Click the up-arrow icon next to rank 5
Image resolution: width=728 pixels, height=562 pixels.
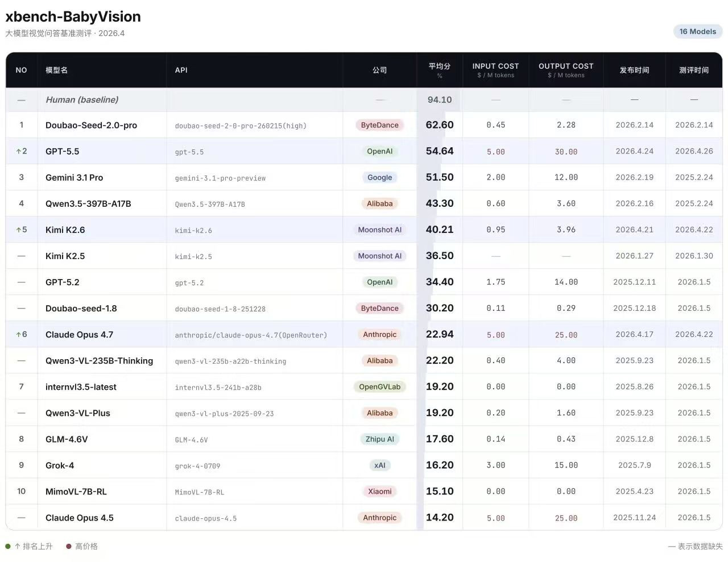[x=18, y=230]
